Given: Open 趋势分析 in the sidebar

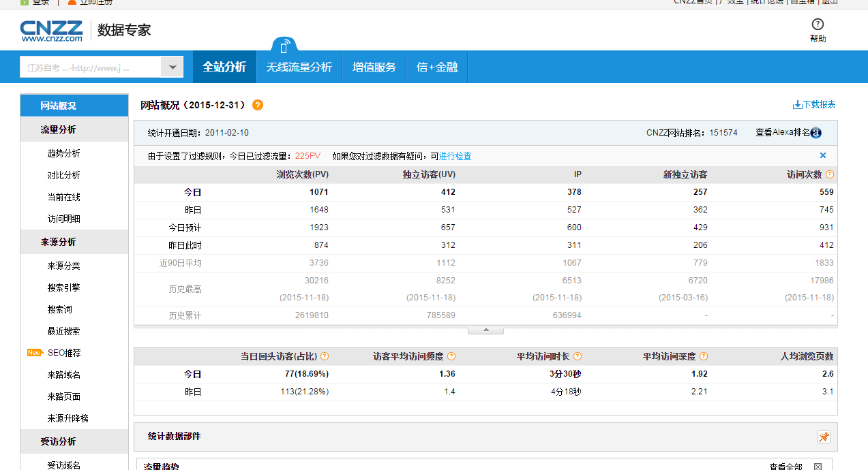Looking at the screenshot, I should coord(63,153).
